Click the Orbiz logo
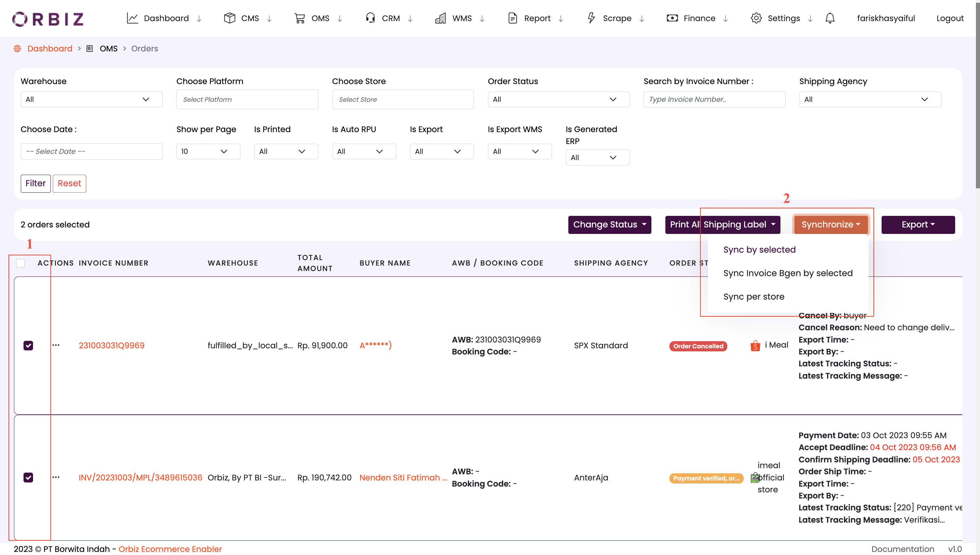 pyautogui.click(x=48, y=19)
